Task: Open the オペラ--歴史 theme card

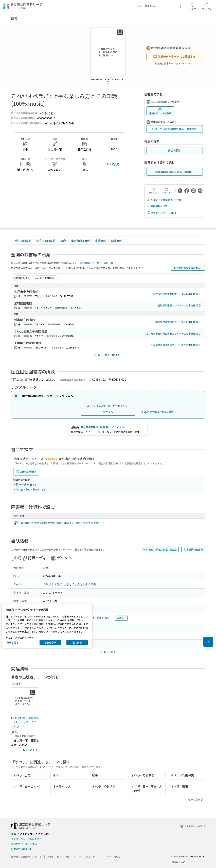Action: pyautogui.click(x=29, y=775)
